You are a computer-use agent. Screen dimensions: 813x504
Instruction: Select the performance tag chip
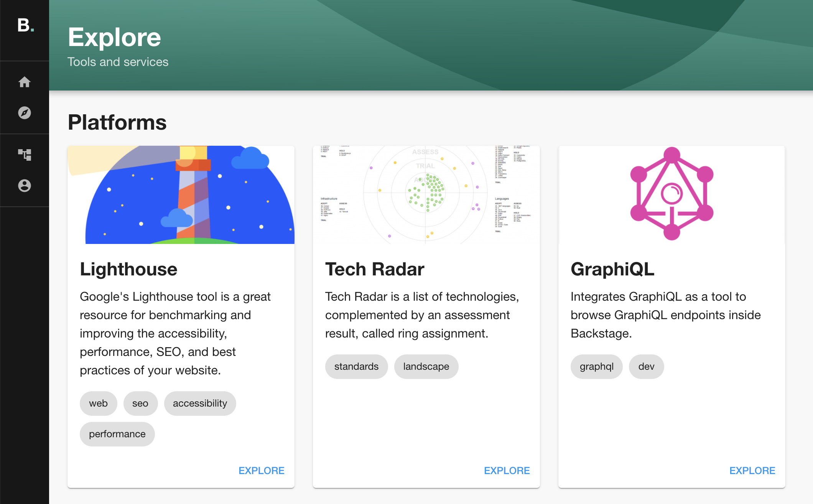coord(117,434)
